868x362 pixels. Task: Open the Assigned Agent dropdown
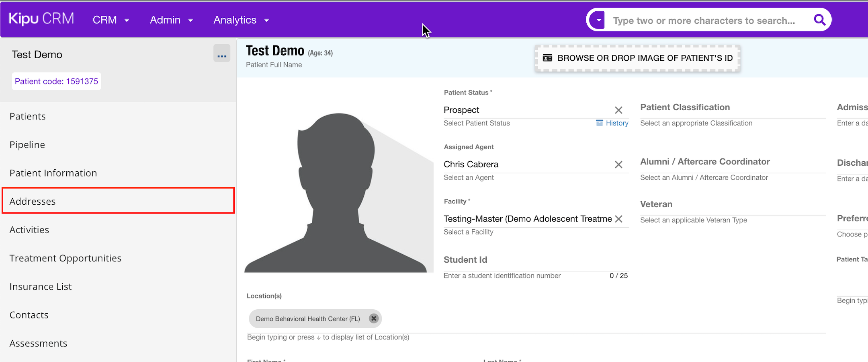527,164
